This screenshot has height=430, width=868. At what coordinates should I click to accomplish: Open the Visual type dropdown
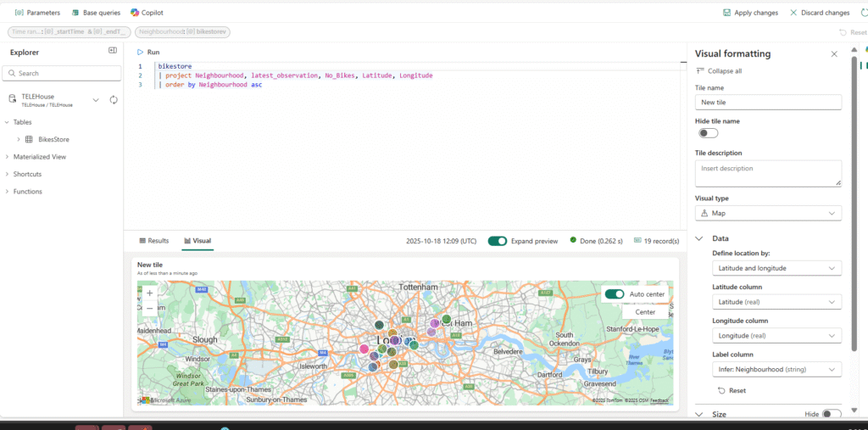[x=768, y=214]
